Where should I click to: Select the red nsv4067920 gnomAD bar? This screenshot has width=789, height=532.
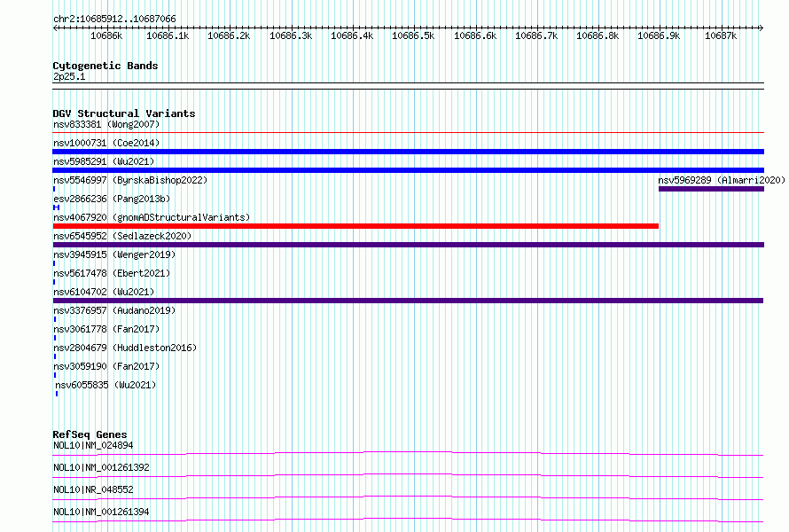point(355,226)
